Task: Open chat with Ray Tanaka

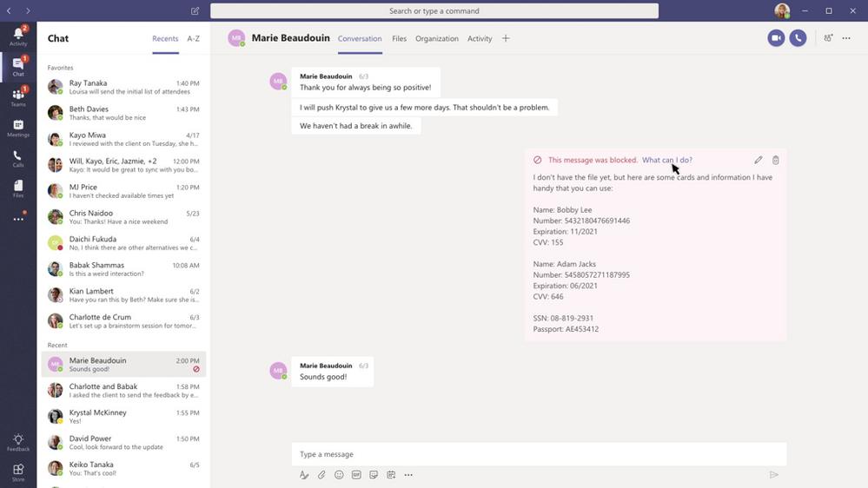Action: click(x=123, y=87)
